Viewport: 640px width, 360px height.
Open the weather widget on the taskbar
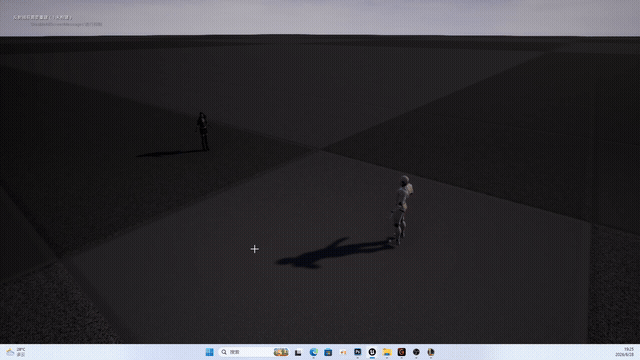click(16, 352)
